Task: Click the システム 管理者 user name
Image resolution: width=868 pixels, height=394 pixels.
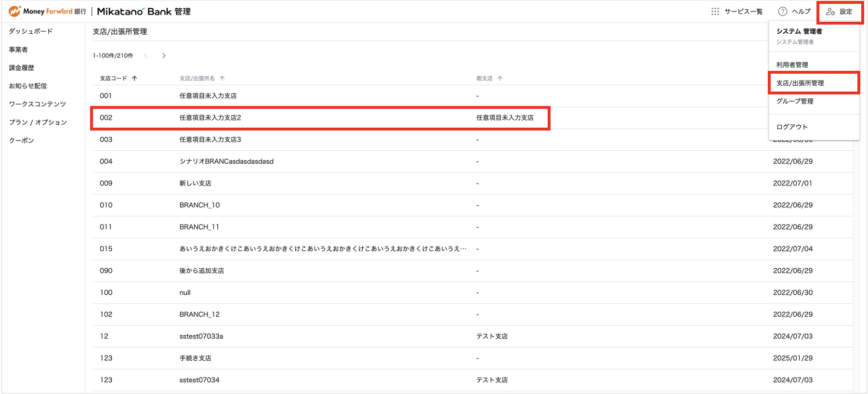Action: coord(799,31)
